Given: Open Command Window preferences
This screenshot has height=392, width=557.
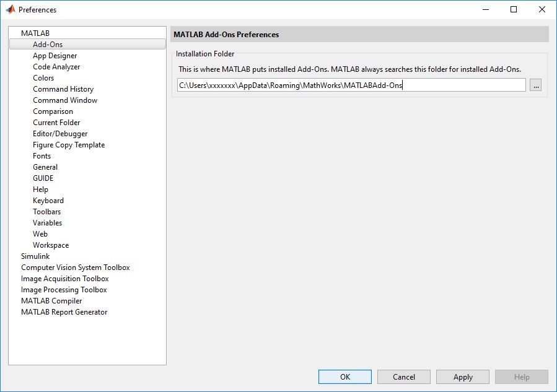Looking at the screenshot, I should (65, 100).
